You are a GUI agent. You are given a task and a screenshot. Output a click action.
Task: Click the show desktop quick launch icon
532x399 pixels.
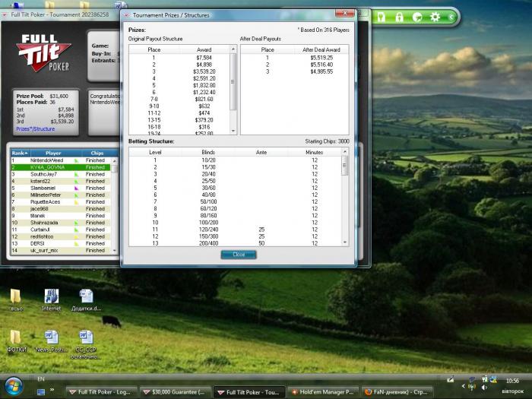pos(41,392)
